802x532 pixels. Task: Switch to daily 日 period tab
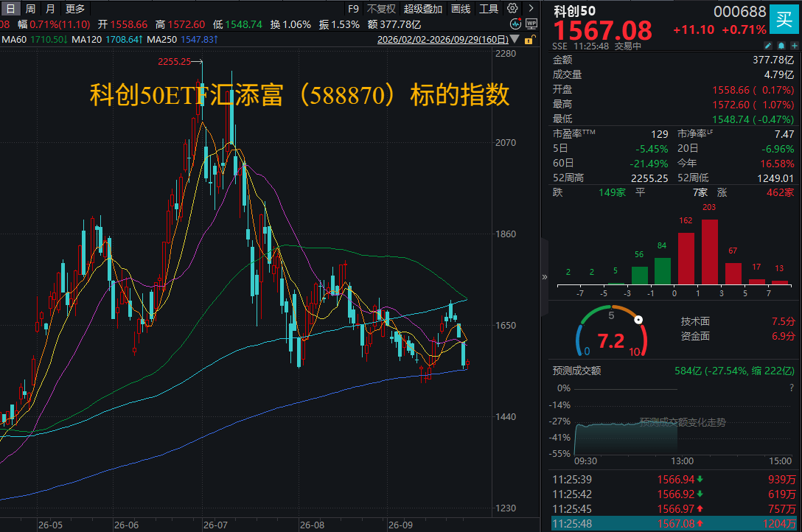pos(10,8)
